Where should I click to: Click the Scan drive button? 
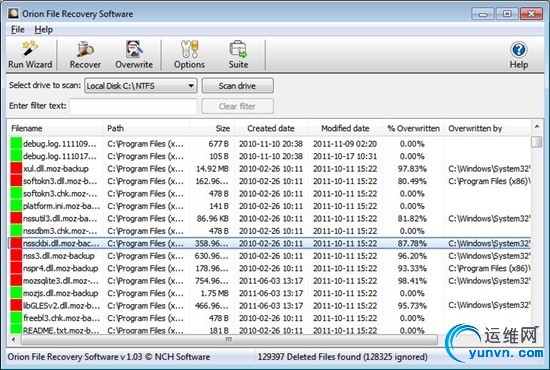tap(237, 86)
